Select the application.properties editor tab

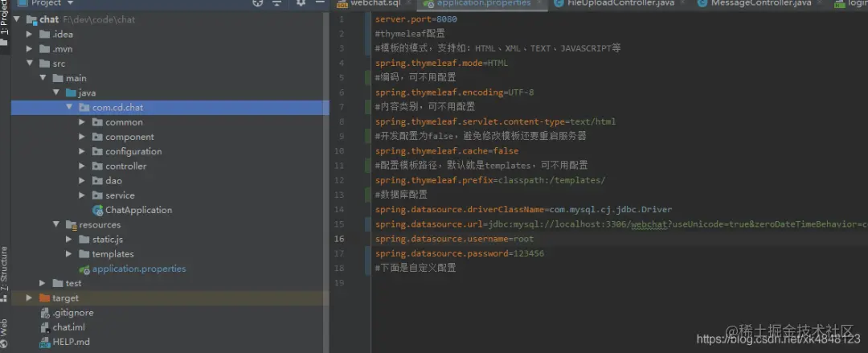tap(481, 3)
